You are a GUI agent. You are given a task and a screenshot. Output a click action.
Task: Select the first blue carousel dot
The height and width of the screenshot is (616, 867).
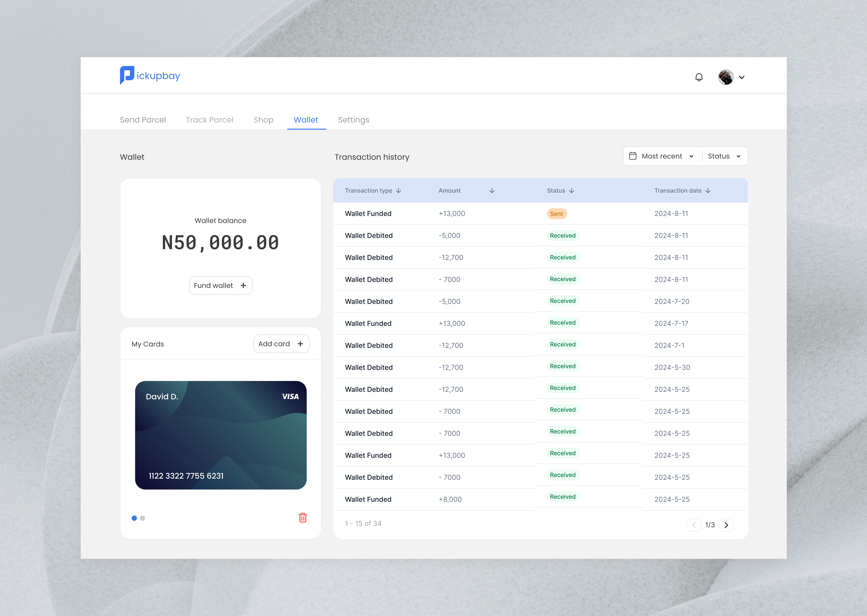(x=134, y=518)
